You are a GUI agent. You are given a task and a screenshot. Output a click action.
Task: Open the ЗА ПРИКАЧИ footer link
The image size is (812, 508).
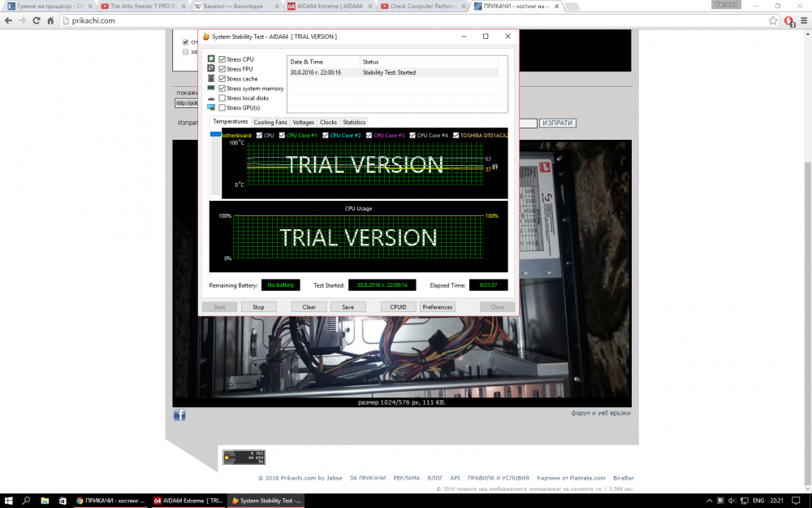368,478
